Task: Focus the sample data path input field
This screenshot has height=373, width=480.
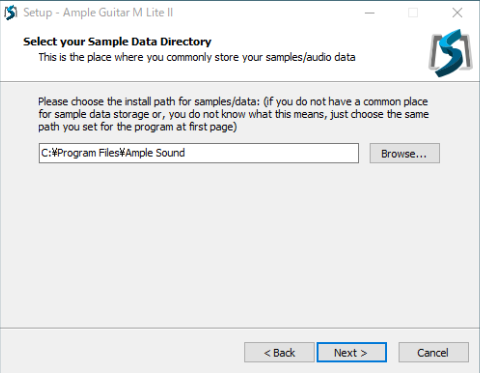Action: (x=199, y=153)
